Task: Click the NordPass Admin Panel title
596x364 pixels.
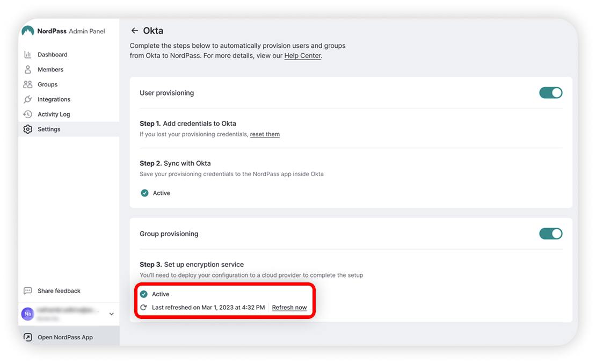Action: [x=71, y=31]
